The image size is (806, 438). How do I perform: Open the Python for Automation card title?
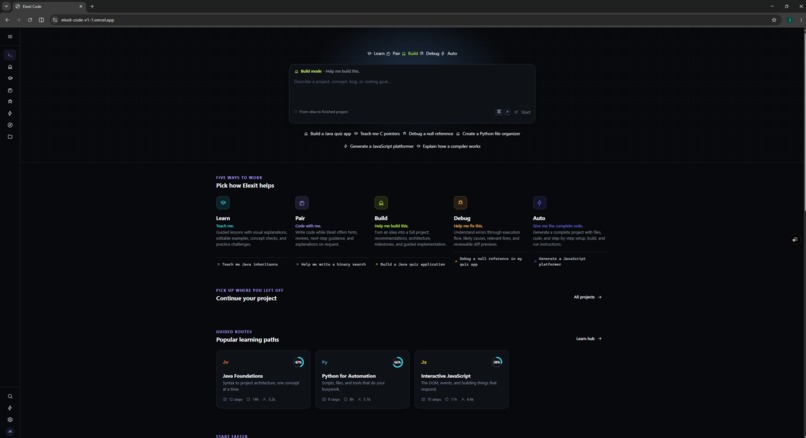pyautogui.click(x=349, y=376)
